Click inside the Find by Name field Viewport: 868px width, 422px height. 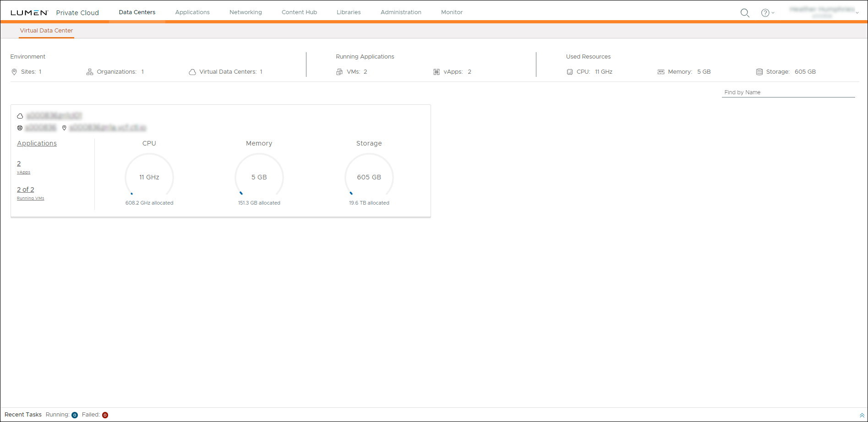click(x=788, y=92)
